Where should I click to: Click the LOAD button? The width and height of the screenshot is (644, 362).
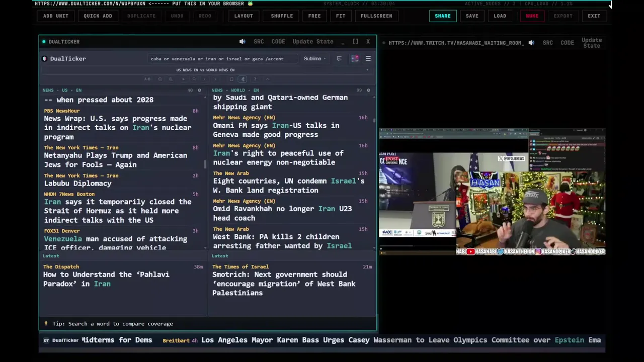click(500, 16)
